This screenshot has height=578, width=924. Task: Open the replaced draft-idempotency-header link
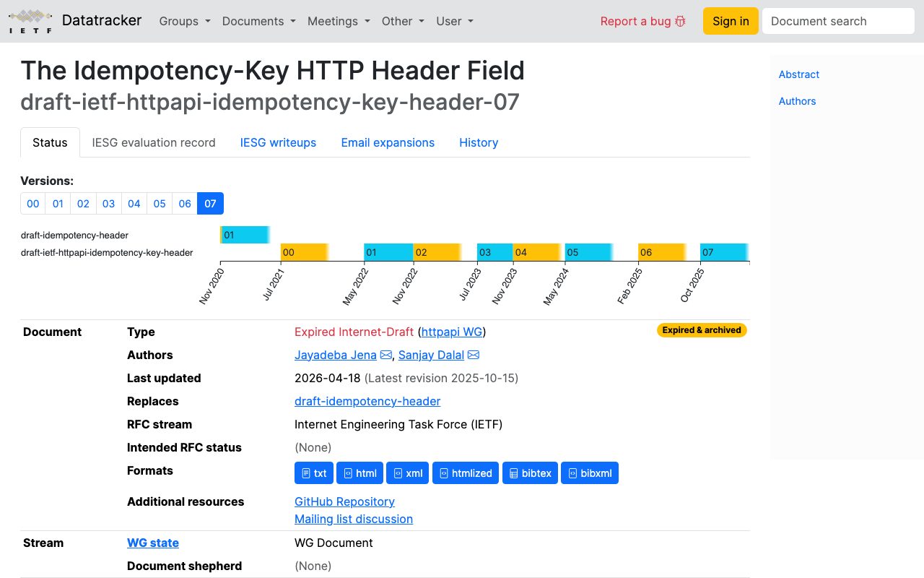tap(367, 401)
